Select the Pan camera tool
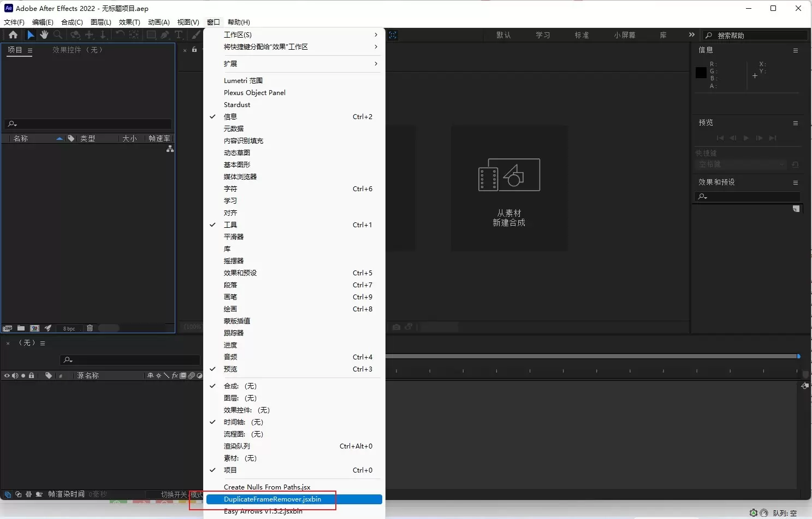This screenshot has height=519, width=812. pyautogui.click(x=89, y=35)
